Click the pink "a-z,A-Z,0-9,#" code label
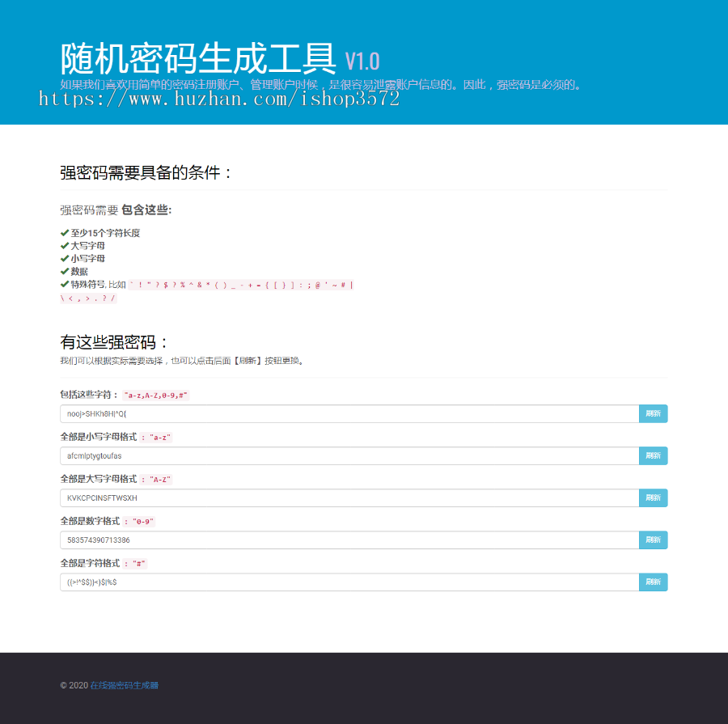The width and height of the screenshot is (728, 724). [156, 396]
